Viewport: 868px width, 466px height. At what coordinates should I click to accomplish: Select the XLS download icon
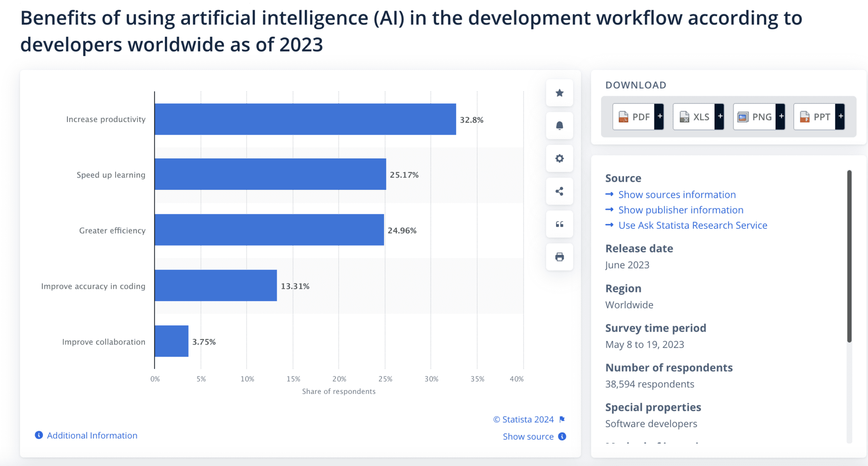tap(684, 116)
